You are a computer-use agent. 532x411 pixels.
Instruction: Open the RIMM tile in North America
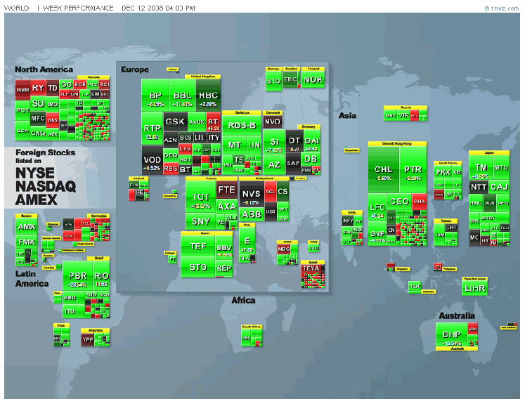22,90
